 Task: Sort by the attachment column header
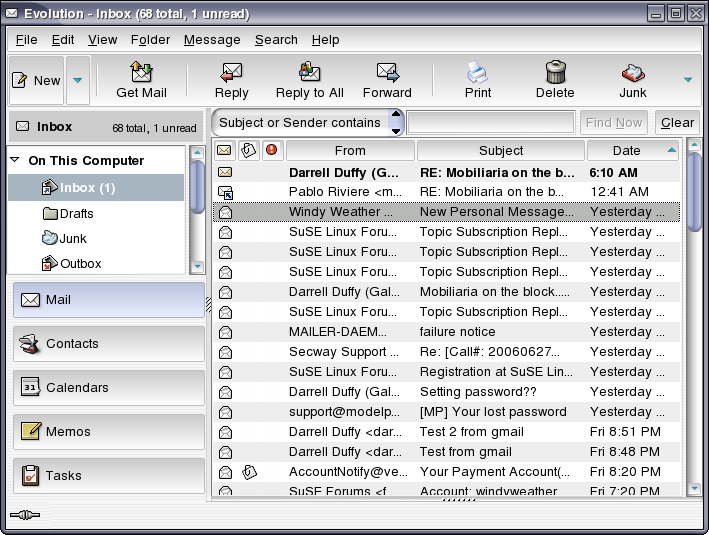coord(249,151)
